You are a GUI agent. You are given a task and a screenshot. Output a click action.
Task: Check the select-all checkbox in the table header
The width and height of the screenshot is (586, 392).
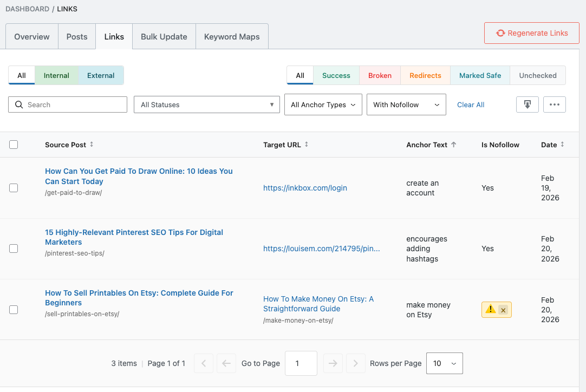point(14,145)
